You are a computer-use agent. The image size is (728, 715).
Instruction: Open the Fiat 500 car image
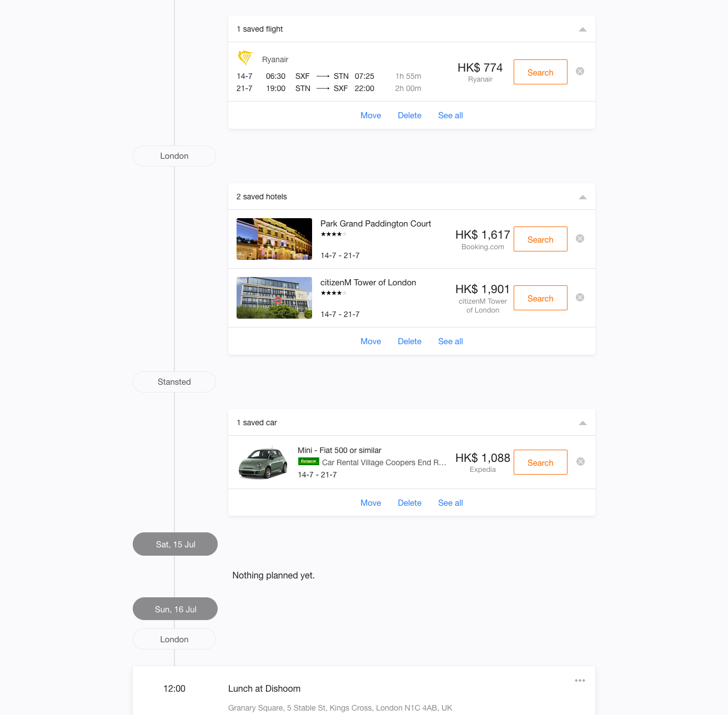(x=263, y=462)
